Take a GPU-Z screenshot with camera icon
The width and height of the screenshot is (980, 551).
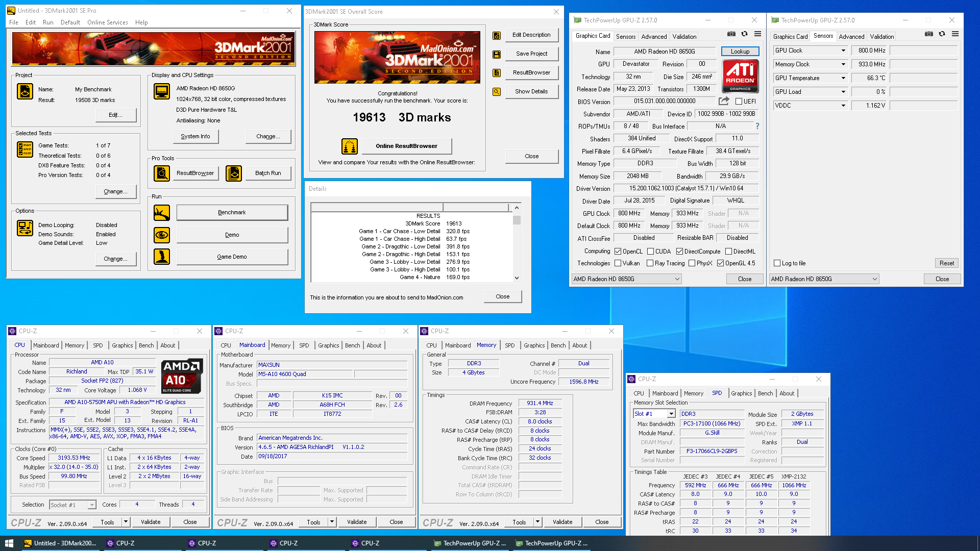click(x=731, y=34)
